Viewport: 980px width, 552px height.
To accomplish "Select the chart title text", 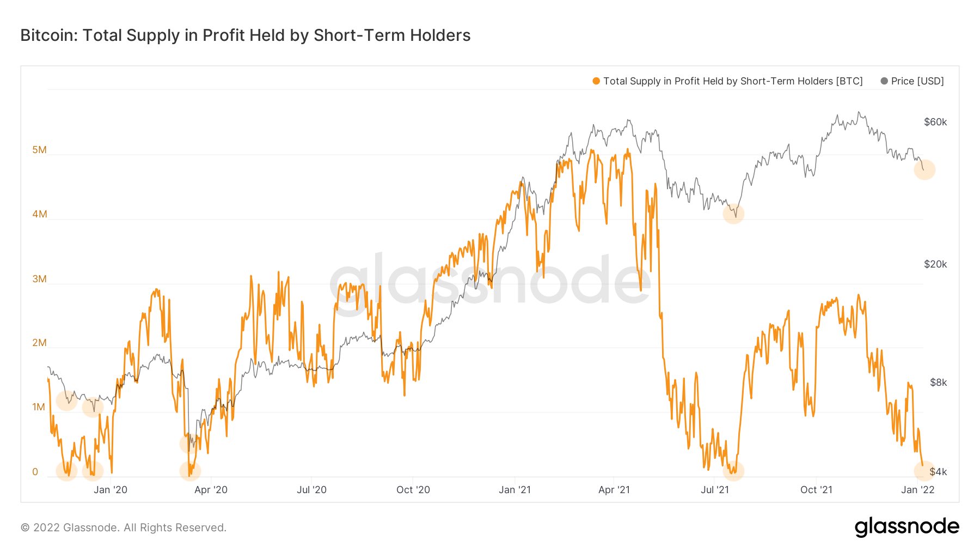I will point(246,35).
